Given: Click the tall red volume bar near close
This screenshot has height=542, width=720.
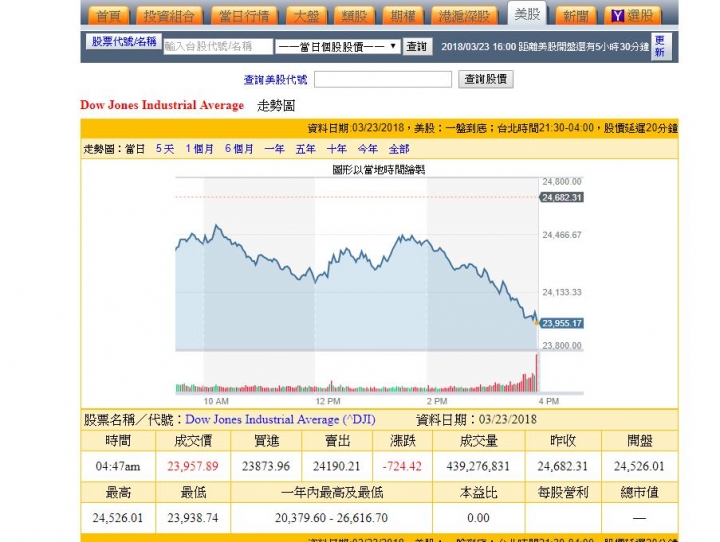Looking at the screenshot, I should (536, 373).
